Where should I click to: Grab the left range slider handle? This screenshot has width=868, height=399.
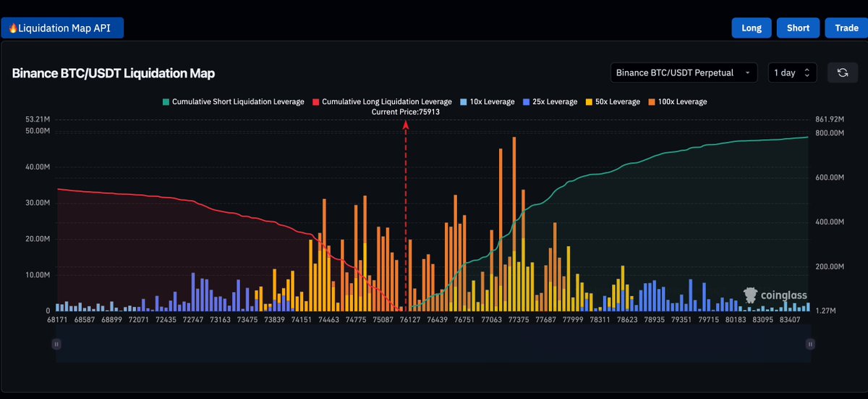[56, 344]
